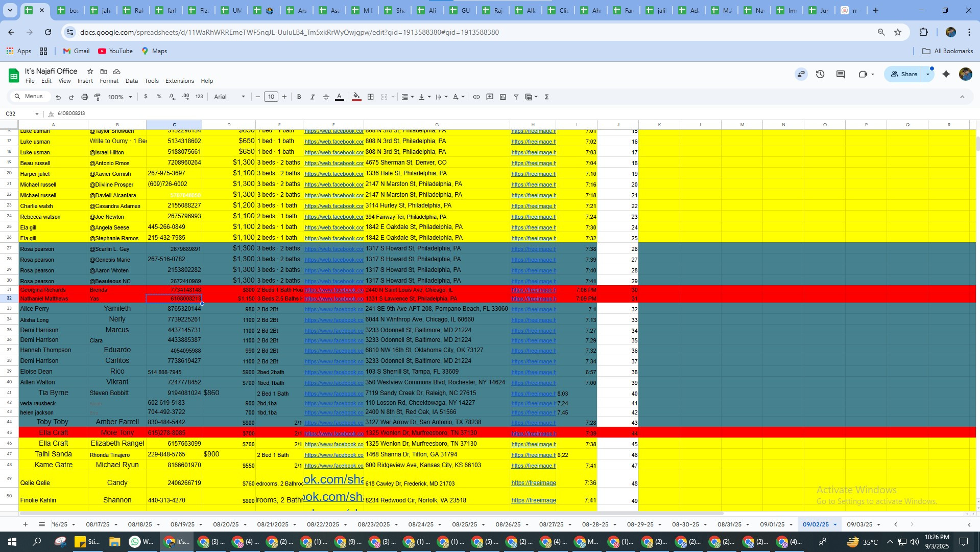Screen dimensions: 980x552
Task: Open the YouTube bookmark
Action: (x=115, y=51)
